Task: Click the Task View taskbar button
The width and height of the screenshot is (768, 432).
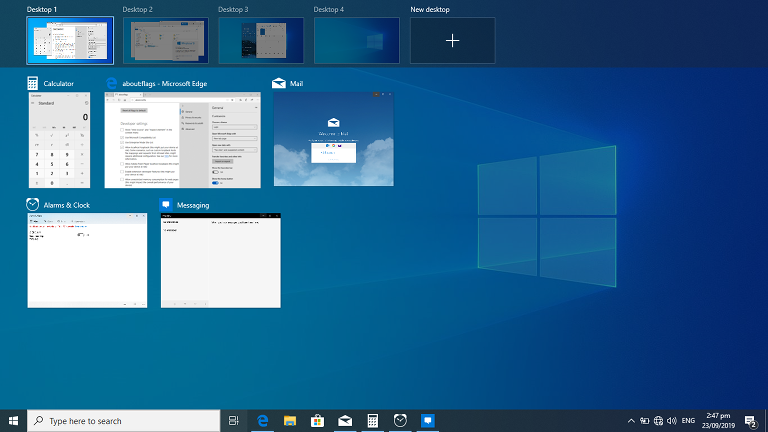Action: pyautogui.click(x=234, y=421)
